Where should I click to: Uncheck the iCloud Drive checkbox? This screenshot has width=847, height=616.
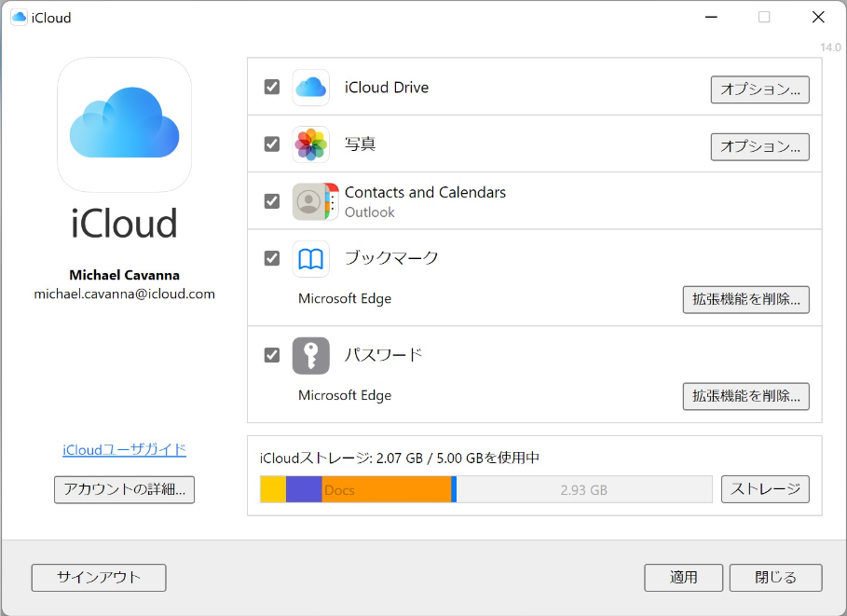point(272,87)
